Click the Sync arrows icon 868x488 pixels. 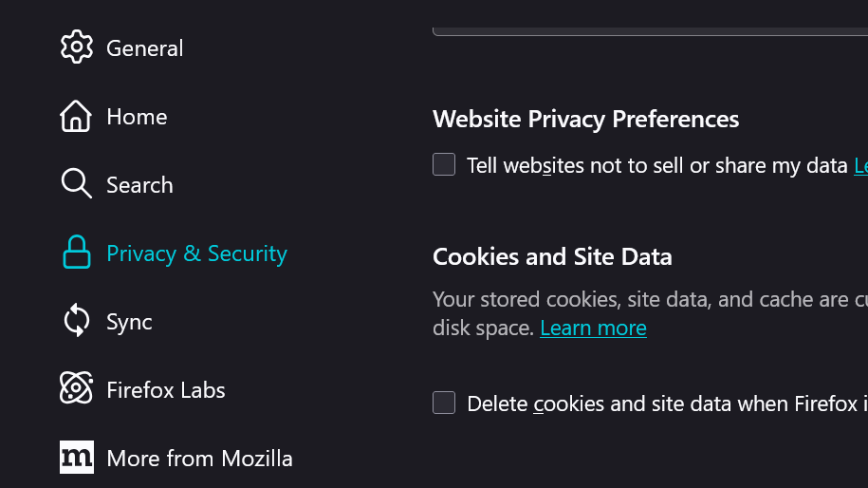(76, 321)
